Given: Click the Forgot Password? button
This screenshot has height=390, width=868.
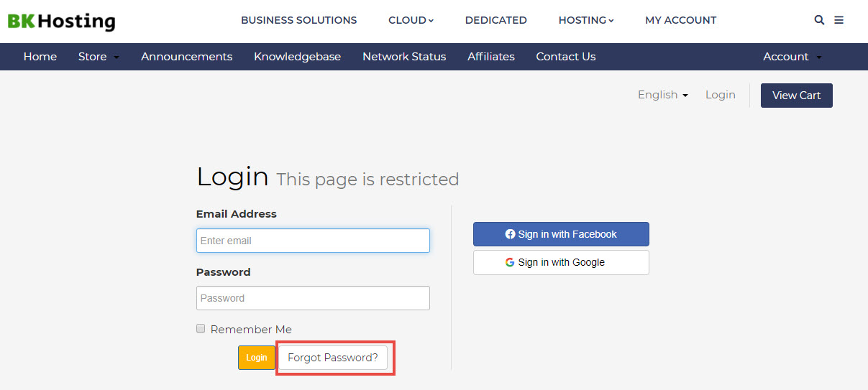Looking at the screenshot, I should pos(332,358).
